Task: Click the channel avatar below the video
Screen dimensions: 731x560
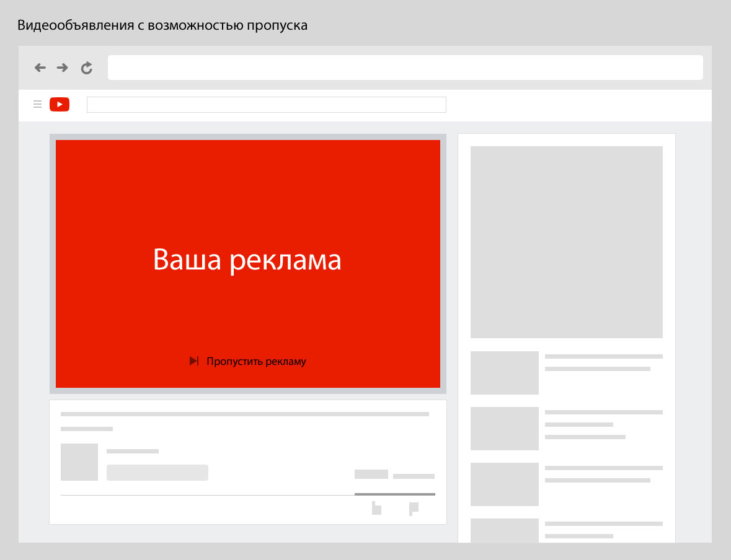Action: pyautogui.click(x=79, y=462)
